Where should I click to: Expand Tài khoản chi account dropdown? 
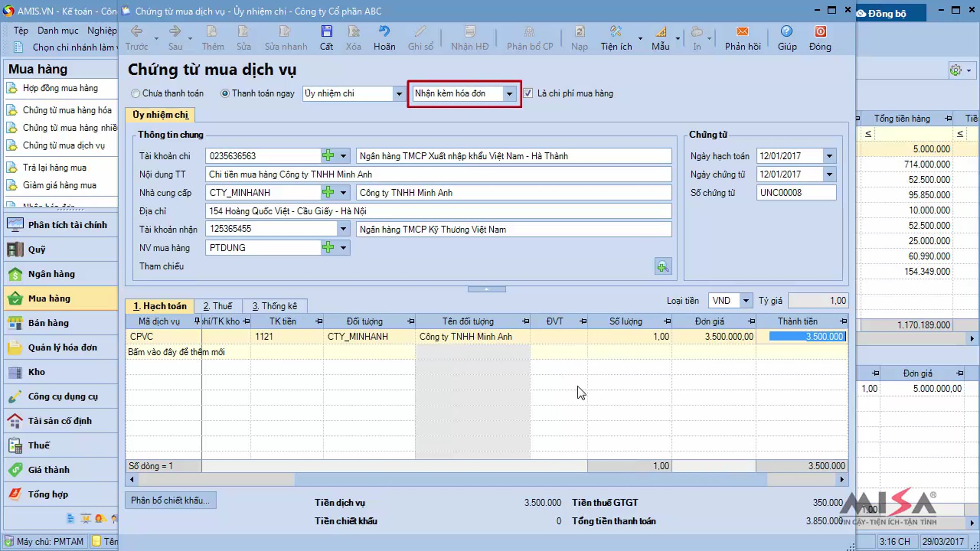click(343, 156)
